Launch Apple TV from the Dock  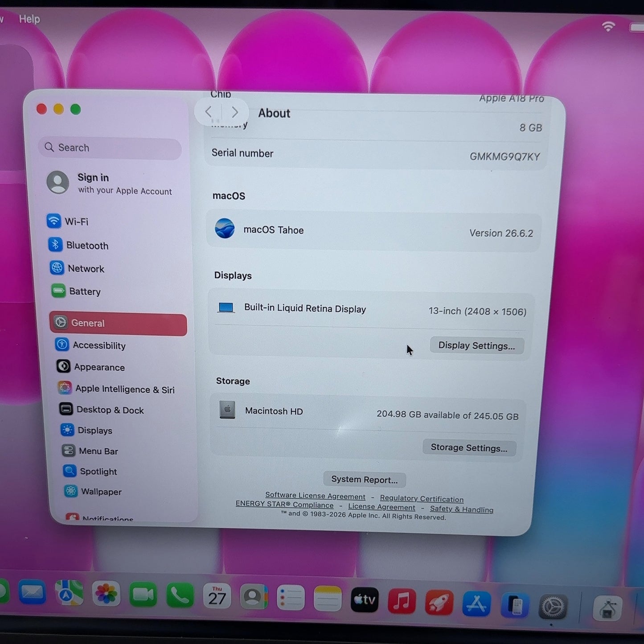[x=365, y=600]
